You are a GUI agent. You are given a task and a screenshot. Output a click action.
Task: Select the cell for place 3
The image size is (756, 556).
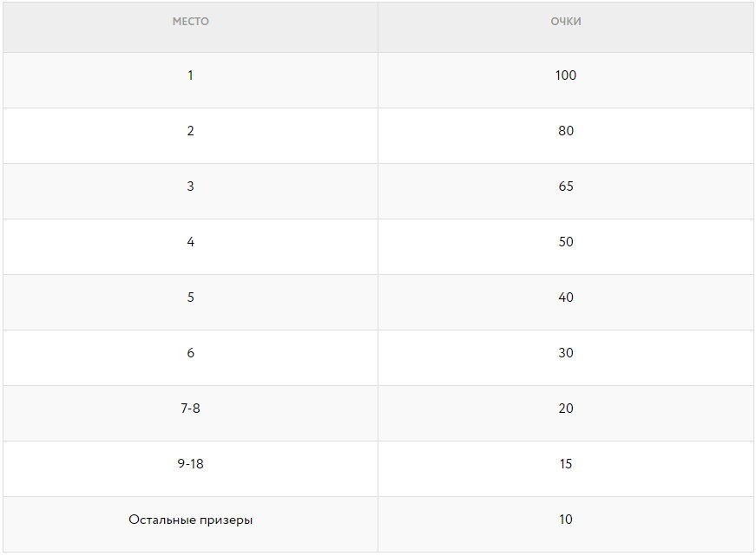[190, 186]
